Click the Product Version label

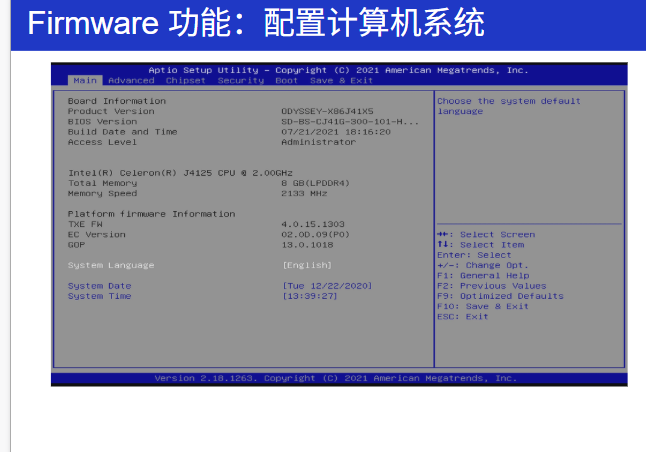[x=111, y=111]
